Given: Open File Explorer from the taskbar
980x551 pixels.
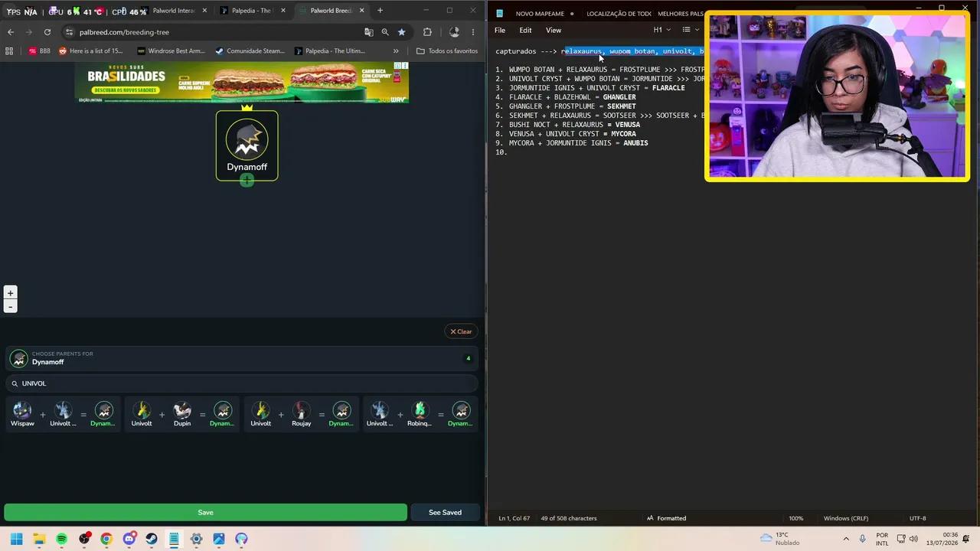Looking at the screenshot, I should [39, 539].
